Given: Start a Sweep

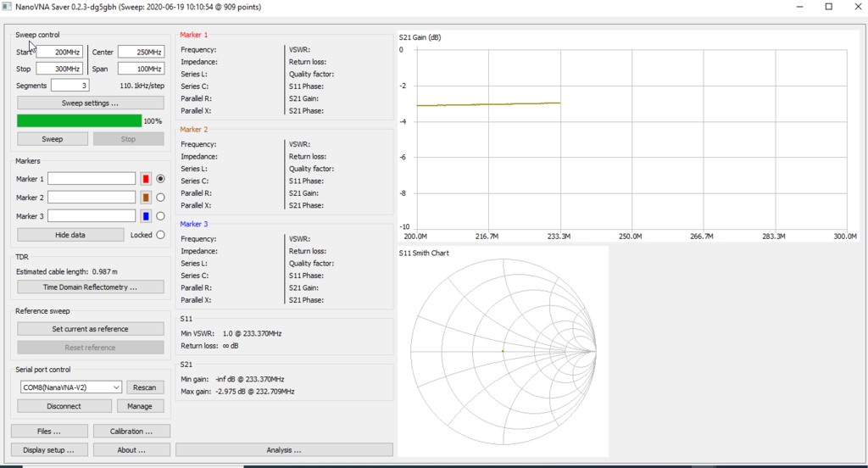Looking at the screenshot, I should [52, 139].
